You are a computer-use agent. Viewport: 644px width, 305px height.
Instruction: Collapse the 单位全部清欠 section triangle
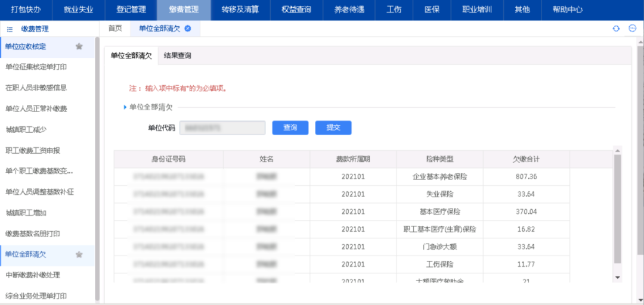click(125, 107)
